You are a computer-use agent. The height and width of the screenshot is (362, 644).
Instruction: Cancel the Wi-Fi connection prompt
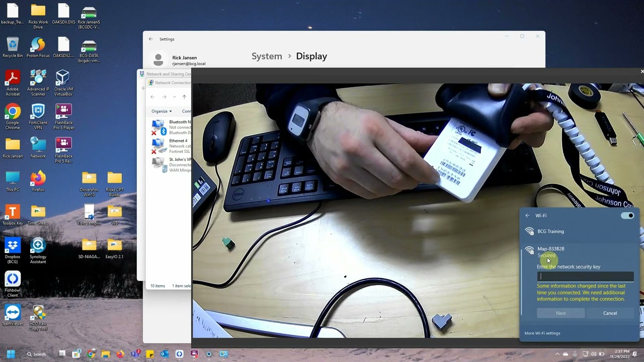tap(610, 313)
